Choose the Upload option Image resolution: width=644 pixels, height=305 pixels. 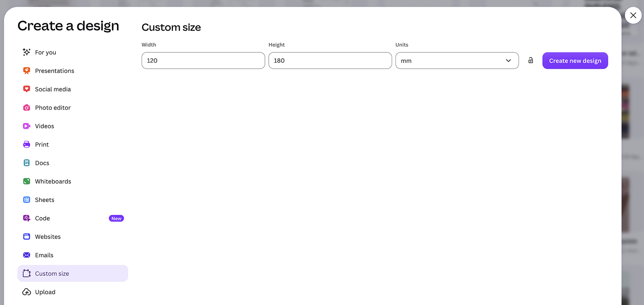coord(73,292)
